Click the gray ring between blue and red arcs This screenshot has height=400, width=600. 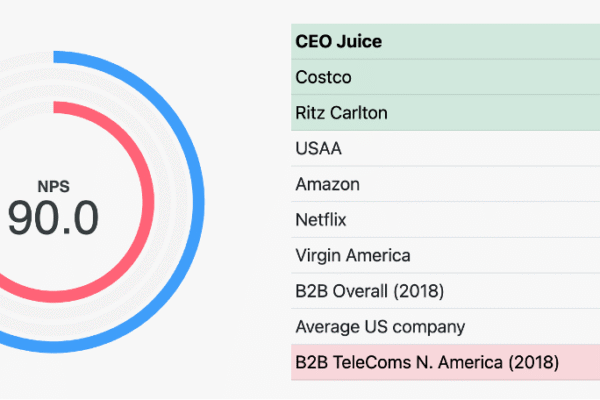(x=179, y=200)
